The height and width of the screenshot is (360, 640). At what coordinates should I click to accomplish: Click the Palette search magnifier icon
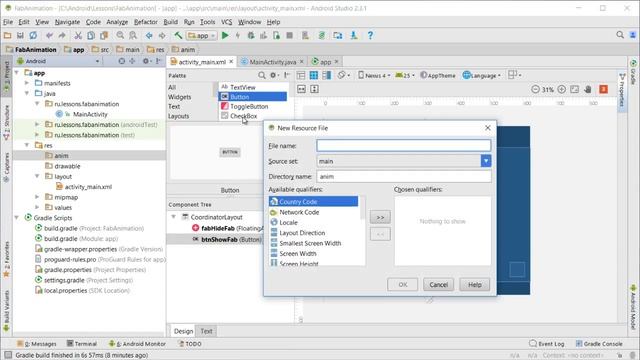tap(262, 75)
